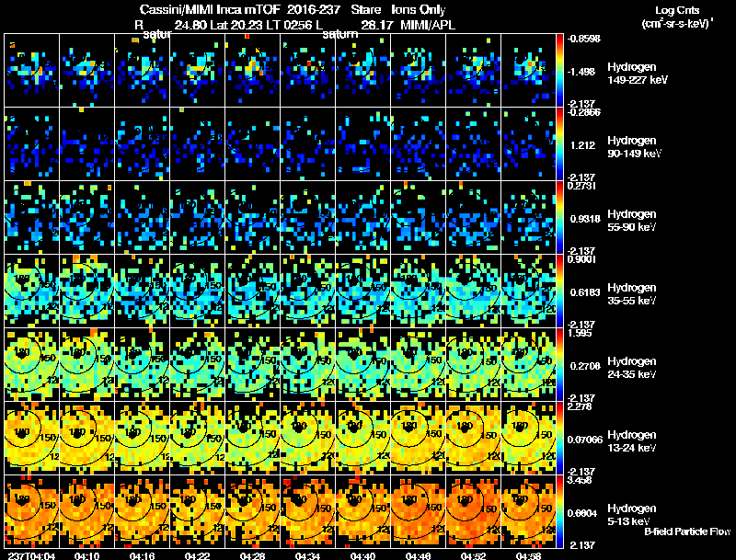The image size is (736, 560).
Task: Click the 'Hydrogen 90-149 keV' row label
Action: 635,147
